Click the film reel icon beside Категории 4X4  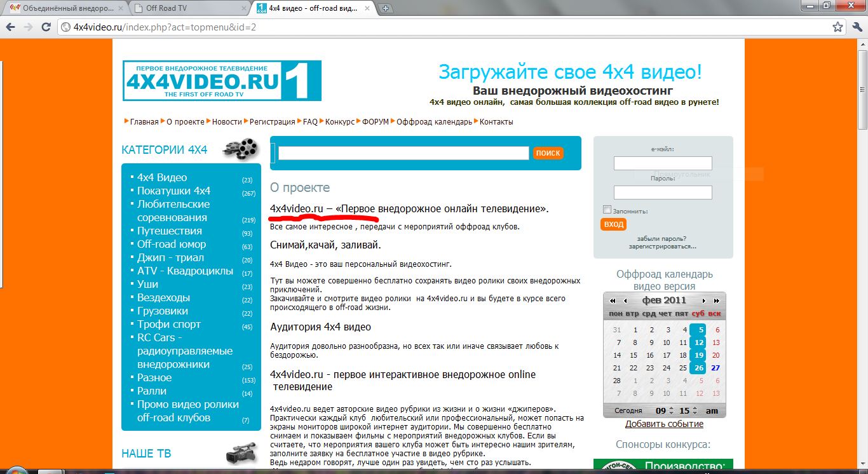(x=241, y=149)
